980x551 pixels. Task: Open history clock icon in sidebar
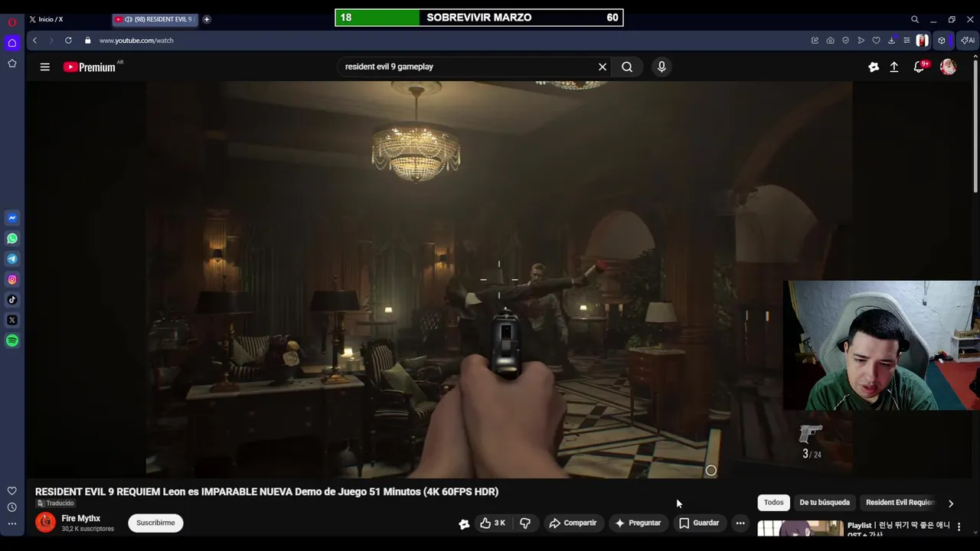click(x=12, y=507)
